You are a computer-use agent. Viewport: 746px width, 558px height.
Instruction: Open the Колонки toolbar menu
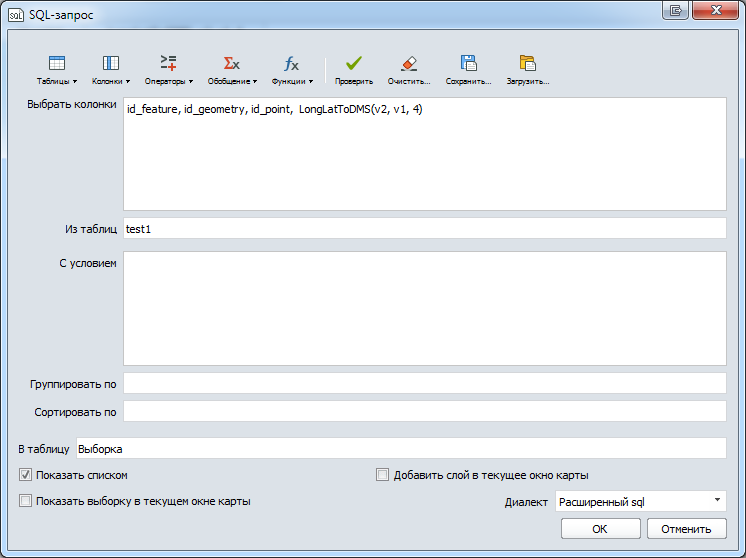click(x=111, y=69)
